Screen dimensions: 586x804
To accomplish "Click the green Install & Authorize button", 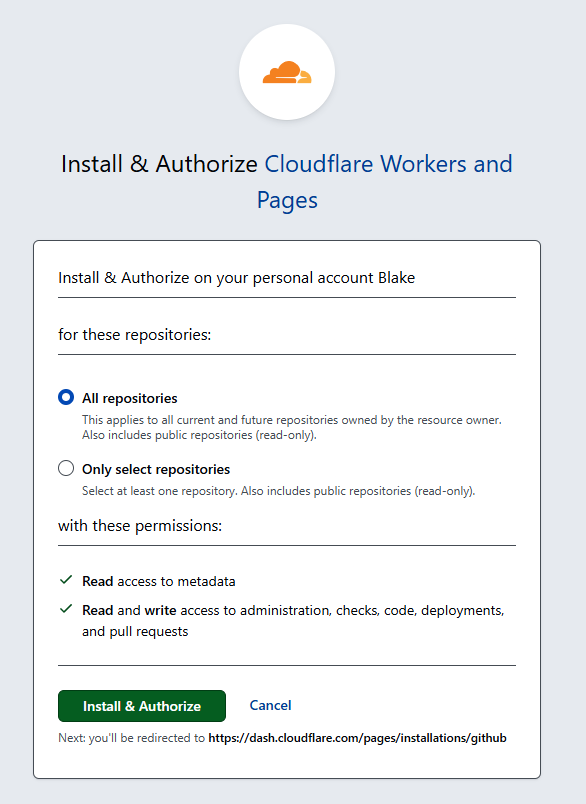I will (x=142, y=706).
